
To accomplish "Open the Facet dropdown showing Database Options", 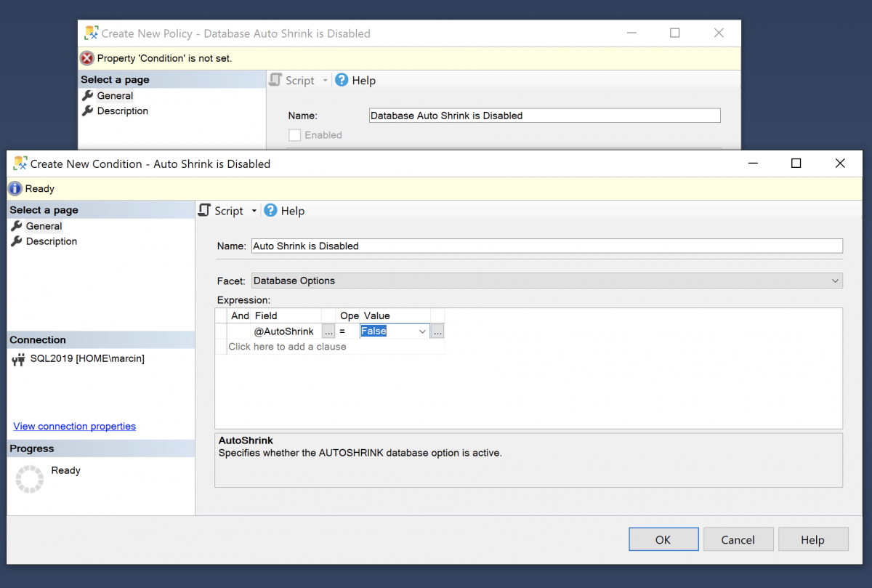I will [x=834, y=281].
